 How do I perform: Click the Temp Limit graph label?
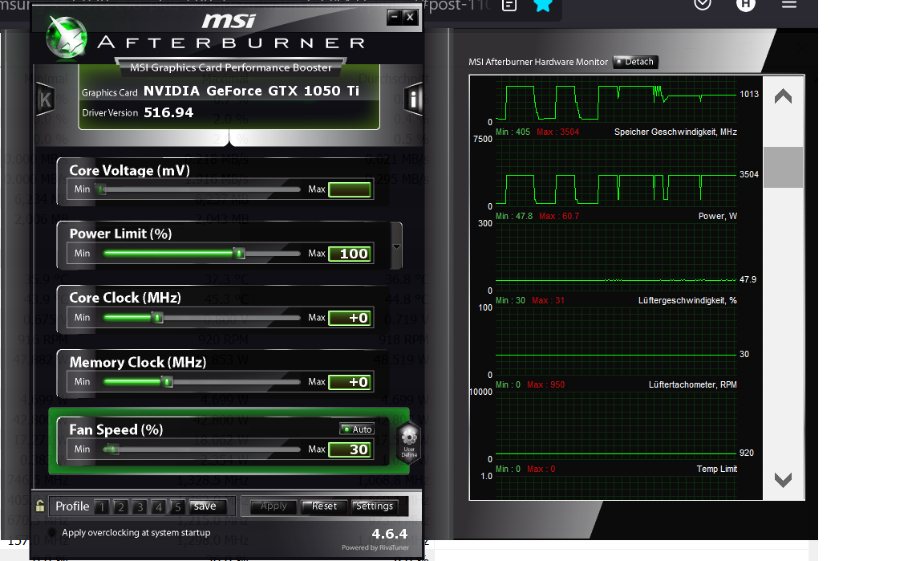coord(716,469)
